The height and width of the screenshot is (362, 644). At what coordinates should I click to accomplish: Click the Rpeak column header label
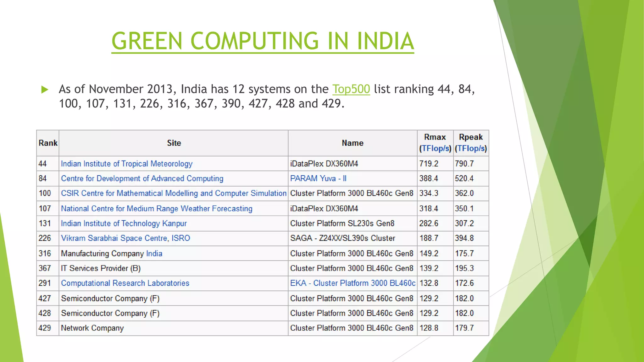coord(471,137)
